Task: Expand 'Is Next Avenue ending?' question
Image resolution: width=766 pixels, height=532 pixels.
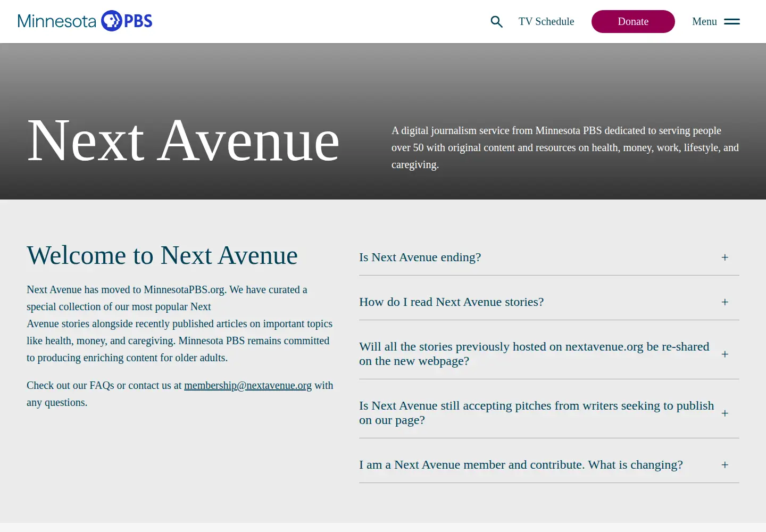Action: click(549, 257)
